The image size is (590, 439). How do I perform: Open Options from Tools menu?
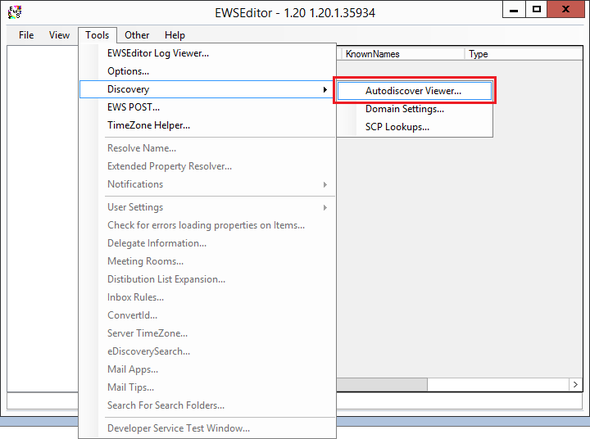(208, 71)
